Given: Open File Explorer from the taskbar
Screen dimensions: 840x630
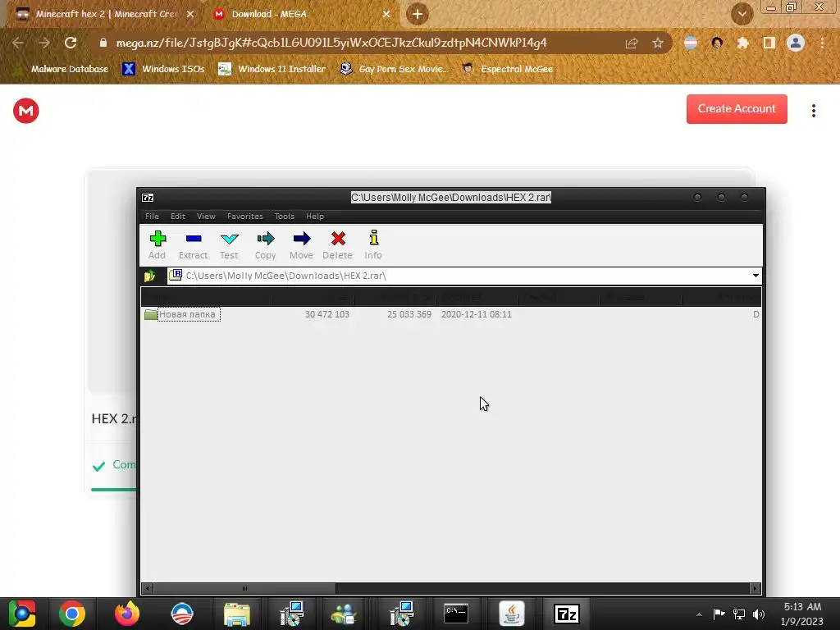Looking at the screenshot, I should (237, 614).
